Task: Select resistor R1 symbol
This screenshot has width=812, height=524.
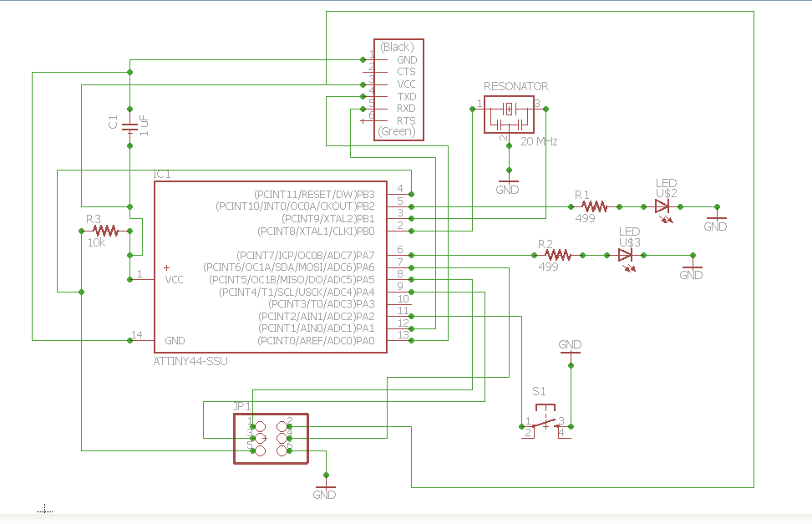Action: 595,206
